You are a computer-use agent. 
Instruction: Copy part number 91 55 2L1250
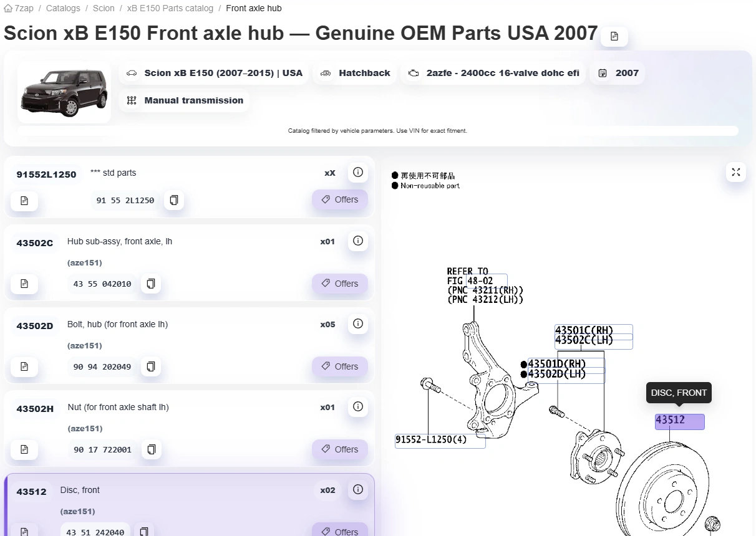click(x=174, y=200)
